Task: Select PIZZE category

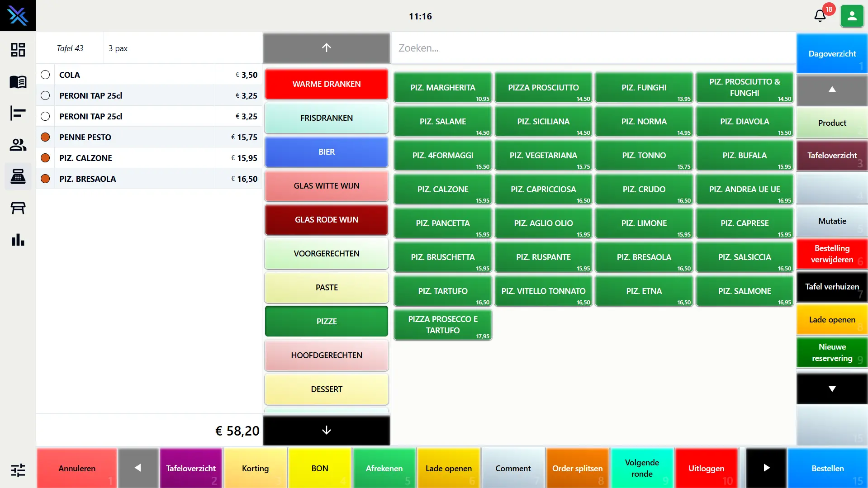Action: tap(327, 322)
